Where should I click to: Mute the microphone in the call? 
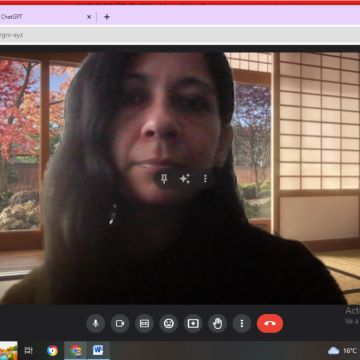(96, 323)
